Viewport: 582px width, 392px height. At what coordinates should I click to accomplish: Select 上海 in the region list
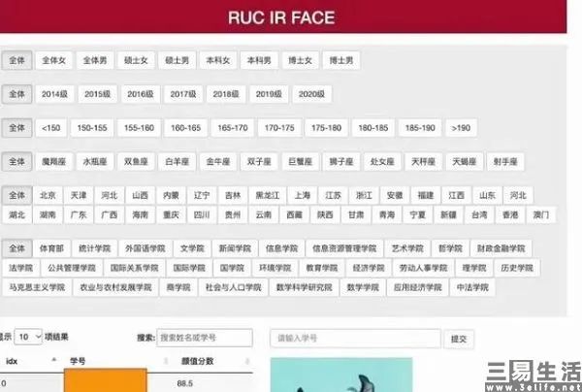tap(303, 195)
